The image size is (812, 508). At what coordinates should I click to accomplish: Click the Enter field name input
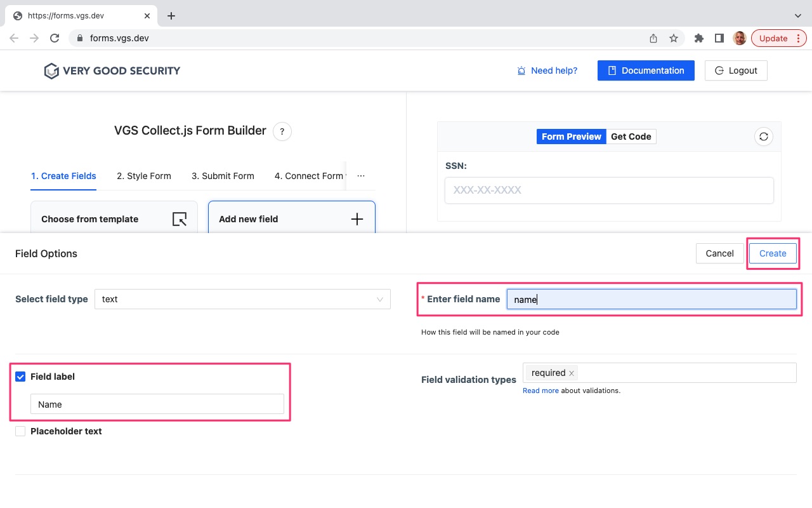(x=652, y=299)
